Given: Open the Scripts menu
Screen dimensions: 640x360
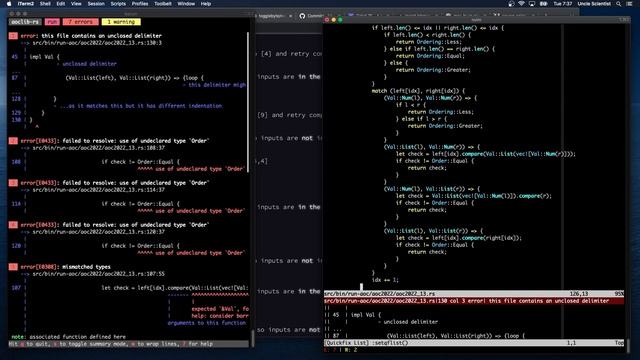Looking at the screenshot, I should pyautogui.click(x=118, y=4).
